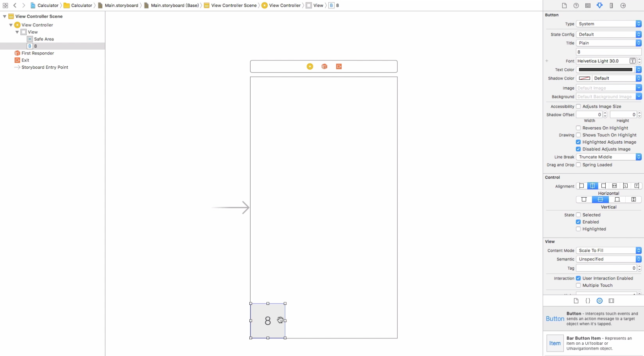Open the Connections inspector arrow icon
644x356 pixels.
[623, 6]
